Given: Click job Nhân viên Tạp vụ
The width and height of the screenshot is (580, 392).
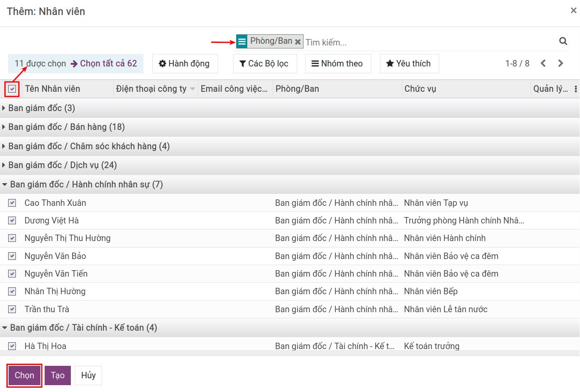Looking at the screenshot, I should pos(436,203).
